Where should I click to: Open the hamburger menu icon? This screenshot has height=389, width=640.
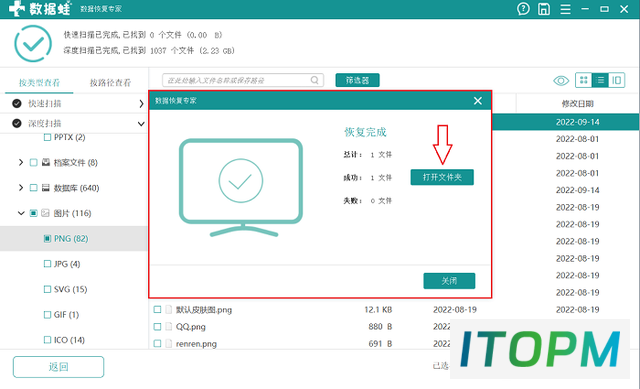(x=565, y=9)
